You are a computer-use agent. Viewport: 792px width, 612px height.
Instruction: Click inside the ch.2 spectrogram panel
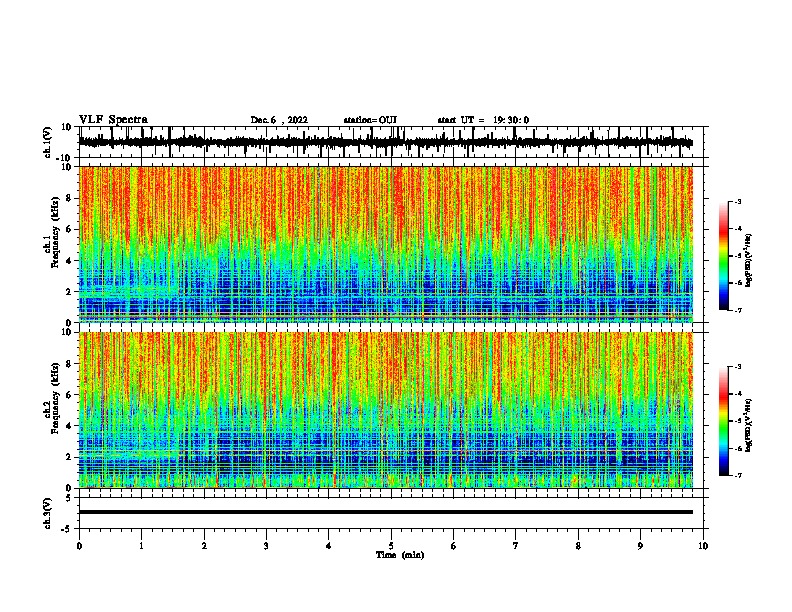385,410
